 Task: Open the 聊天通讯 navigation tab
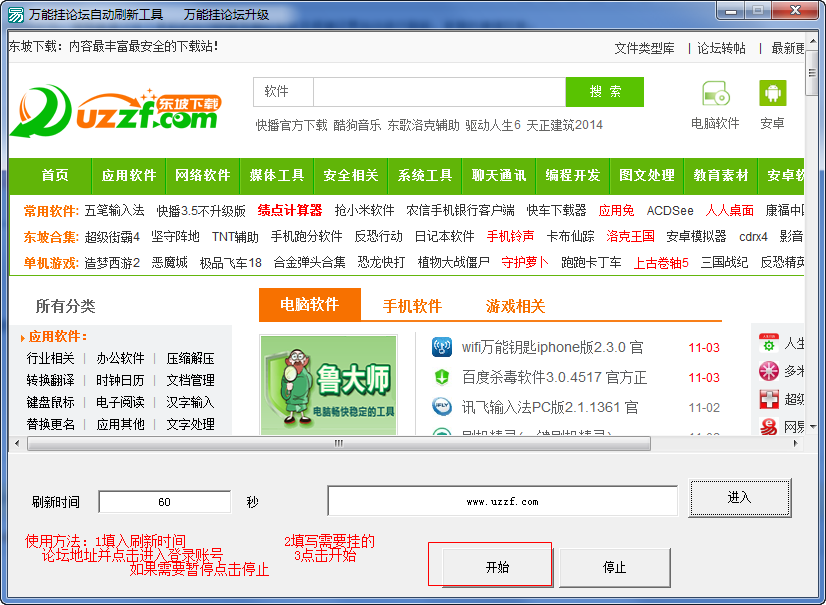point(499,175)
